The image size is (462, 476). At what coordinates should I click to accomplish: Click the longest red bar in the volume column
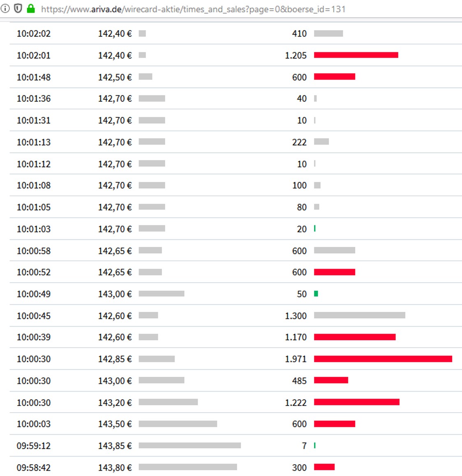click(x=382, y=359)
